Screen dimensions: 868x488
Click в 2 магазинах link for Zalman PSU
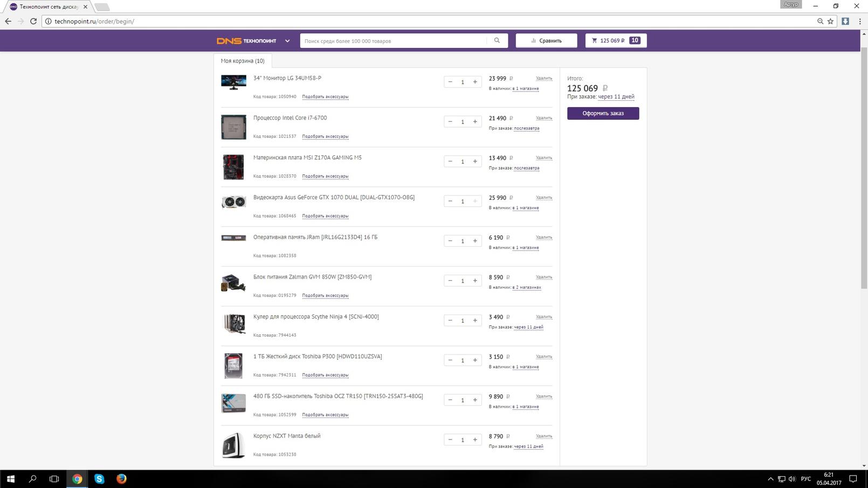(526, 288)
